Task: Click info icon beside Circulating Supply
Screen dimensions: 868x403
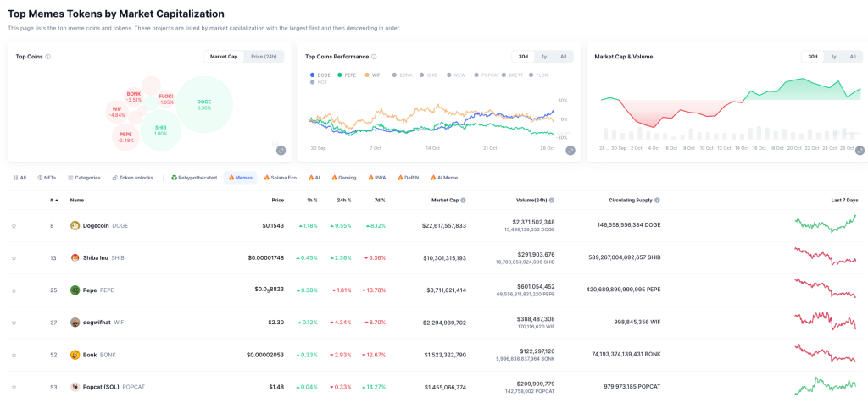Action: coord(657,201)
